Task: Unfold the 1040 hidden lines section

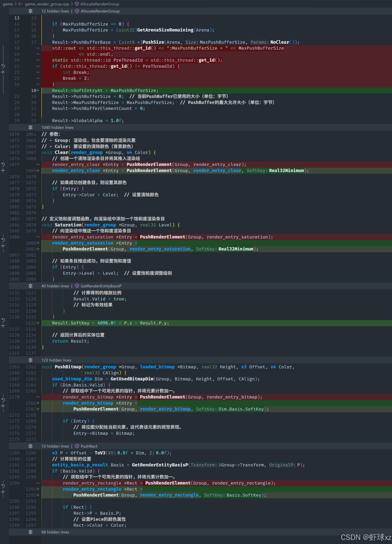Action: pyautogui.click(x=30, y=127)
